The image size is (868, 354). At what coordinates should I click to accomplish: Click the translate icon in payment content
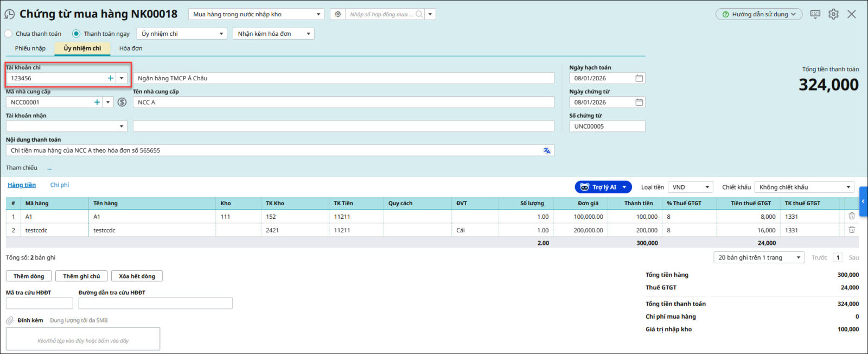(547, 150)
